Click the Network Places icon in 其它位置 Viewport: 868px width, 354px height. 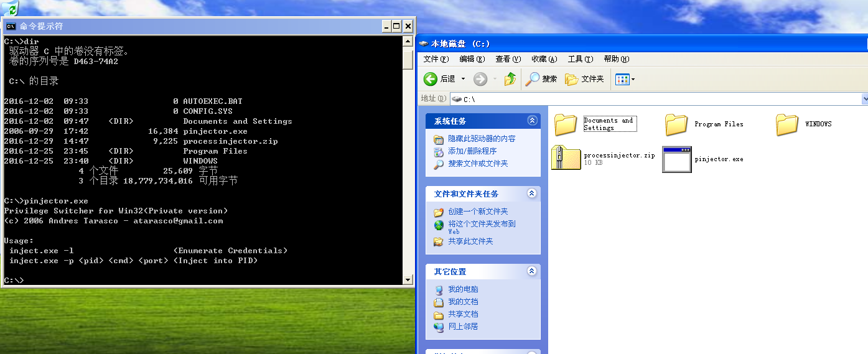tap(439, 327)
